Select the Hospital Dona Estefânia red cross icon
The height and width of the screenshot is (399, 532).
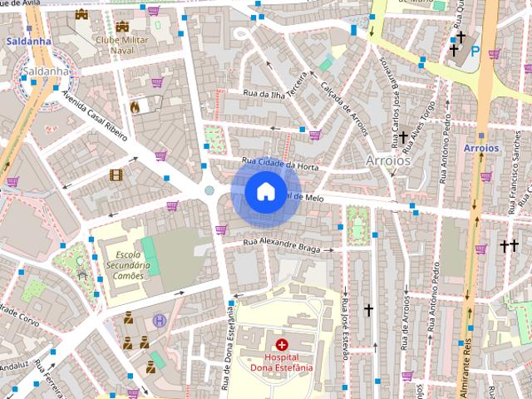coord(282,345)
